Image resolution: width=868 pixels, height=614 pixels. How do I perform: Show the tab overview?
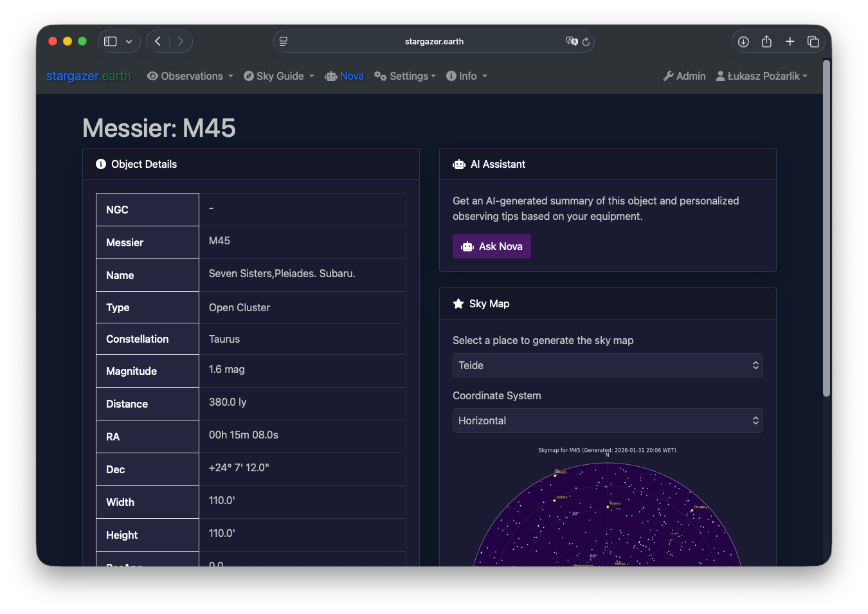(813, 41)
